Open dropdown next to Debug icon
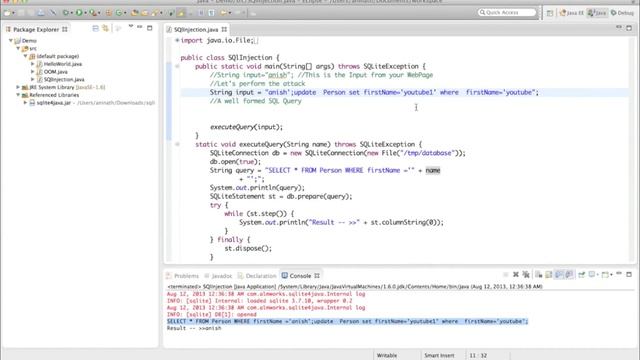The width and height of the screenshot is (640, 360). pos(71,13)
